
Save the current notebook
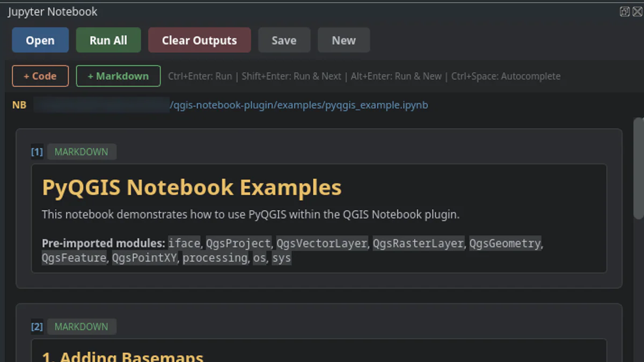[x=284, y=40]
